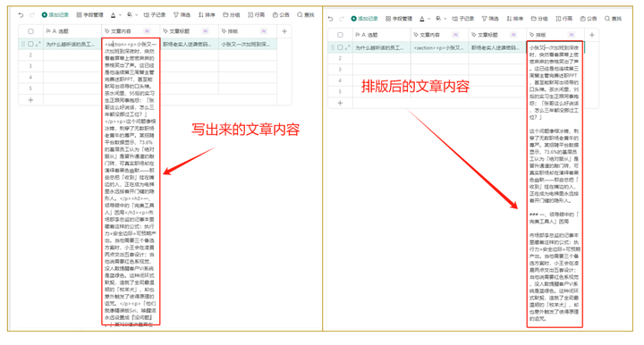Expand the first record in the left table
The height and width of the screenshot is (345, 644).
38,44
